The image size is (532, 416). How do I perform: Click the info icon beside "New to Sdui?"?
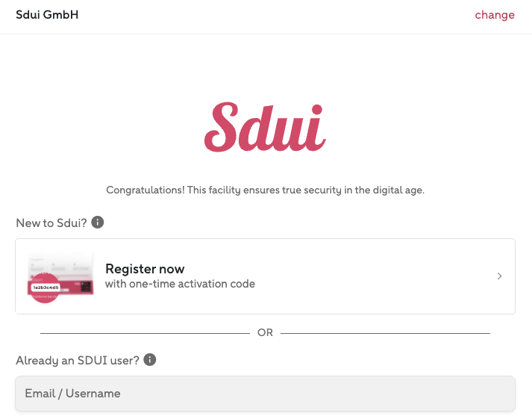(x=98, y=223)
